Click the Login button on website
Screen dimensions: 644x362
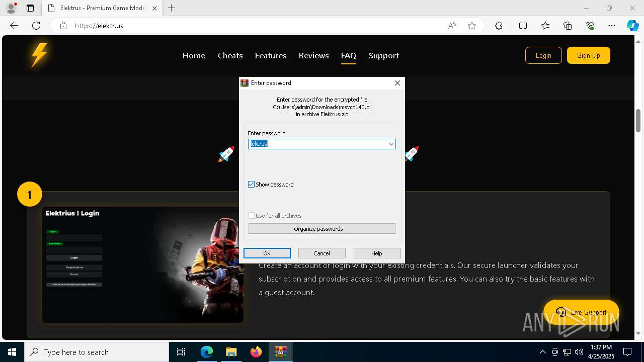pyautogui.click(x=543, y=55)
